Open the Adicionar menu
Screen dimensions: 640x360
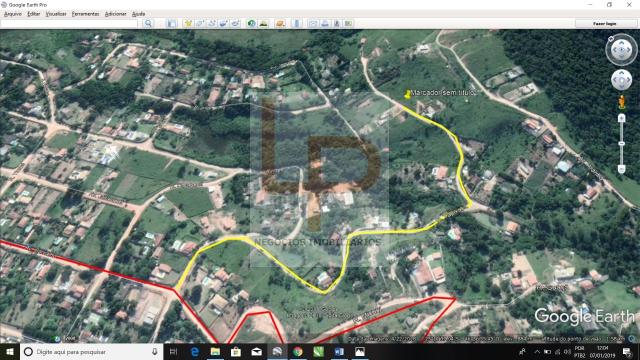coord(116,14)
